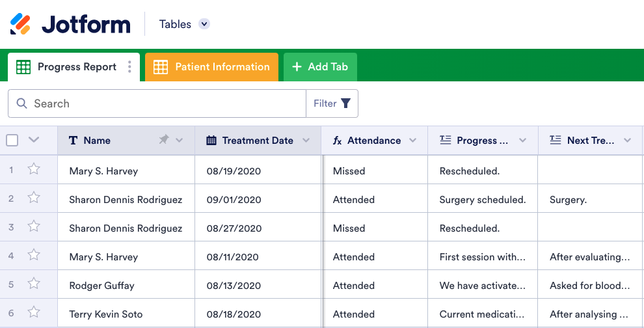Star the Mary S. Harvey row 1

click(34, 170)
